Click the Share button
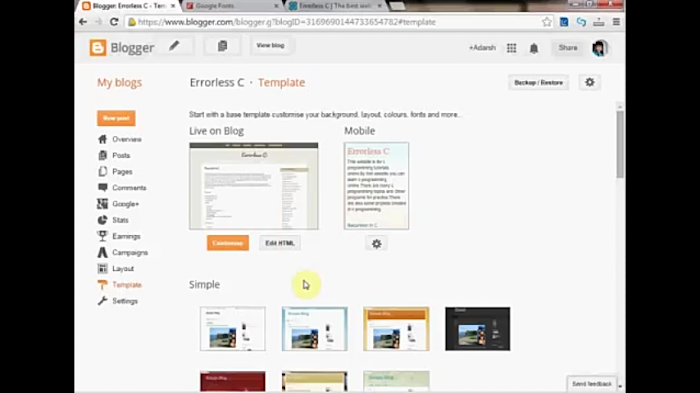Viewport: 700px width, 393px height. [x=568, y=48]
